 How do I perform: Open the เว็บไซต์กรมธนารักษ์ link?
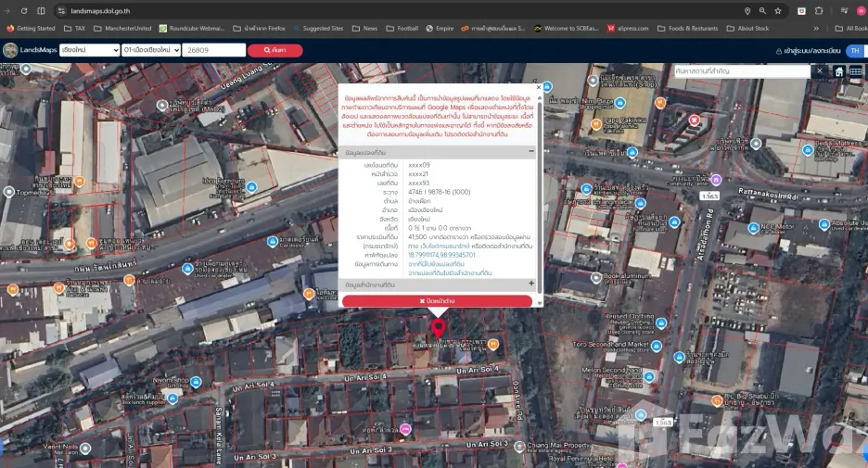[444, 246]
